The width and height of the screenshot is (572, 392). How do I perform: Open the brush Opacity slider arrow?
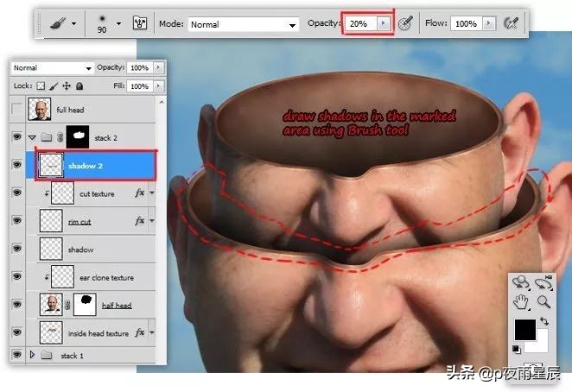pos(384,23)
